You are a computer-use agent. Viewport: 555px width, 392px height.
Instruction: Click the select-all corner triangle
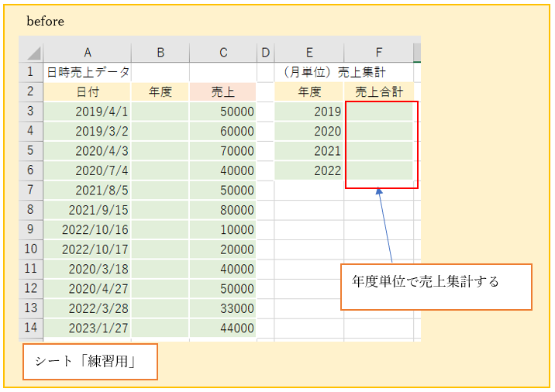click(33, 53)
